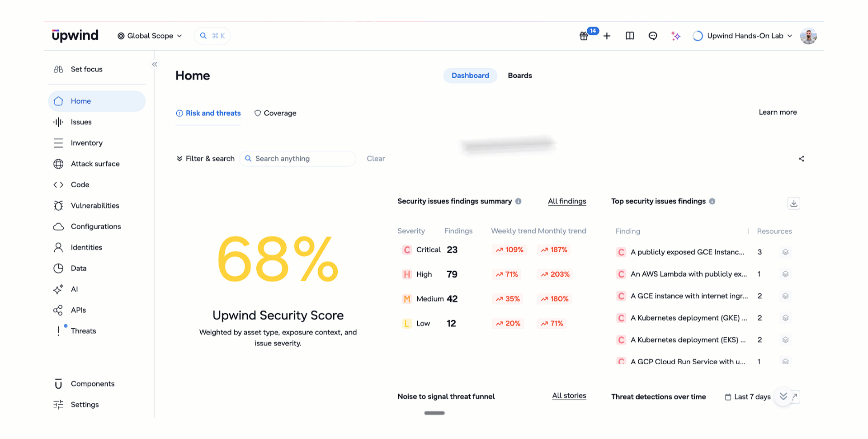868x439 pixels.
Task: Open the Last 7 days date range selector
Action: click(748, 397)
